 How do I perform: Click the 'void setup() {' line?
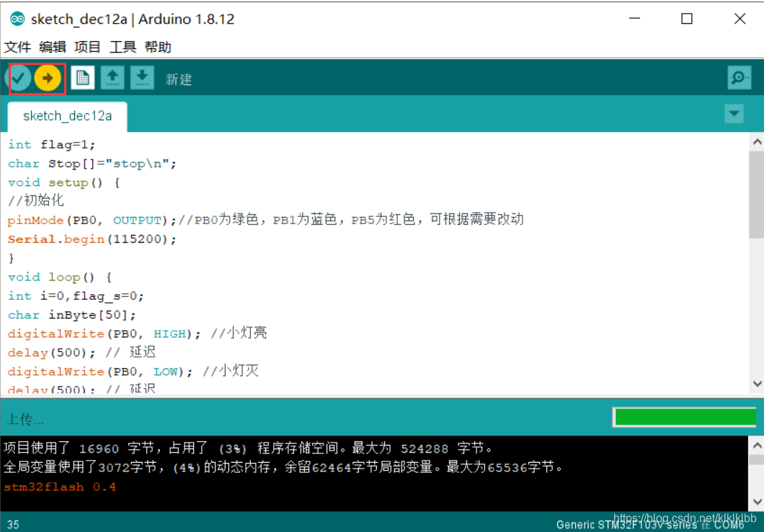(64, 182)
